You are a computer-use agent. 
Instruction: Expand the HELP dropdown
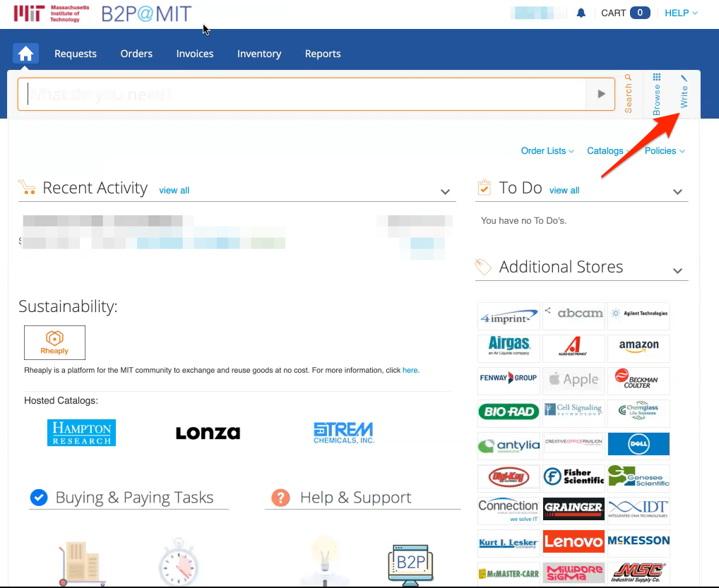[x=681, y=13]
